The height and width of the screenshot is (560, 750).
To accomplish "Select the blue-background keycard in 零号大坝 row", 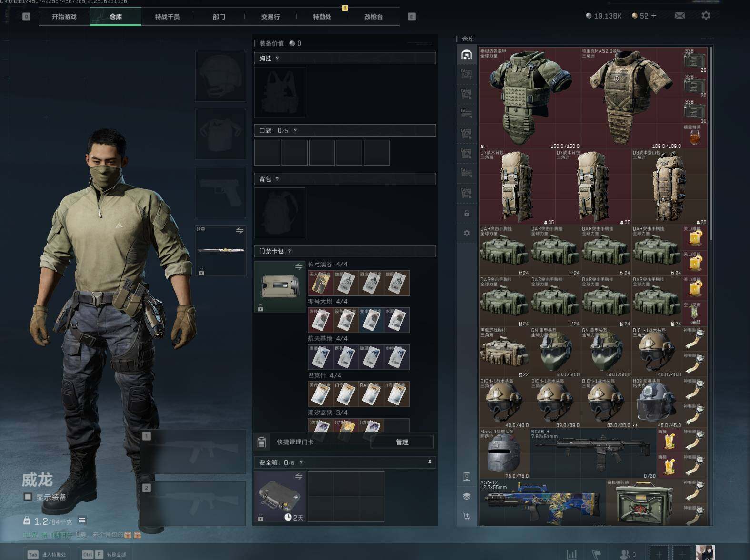I will pos(371,320).
